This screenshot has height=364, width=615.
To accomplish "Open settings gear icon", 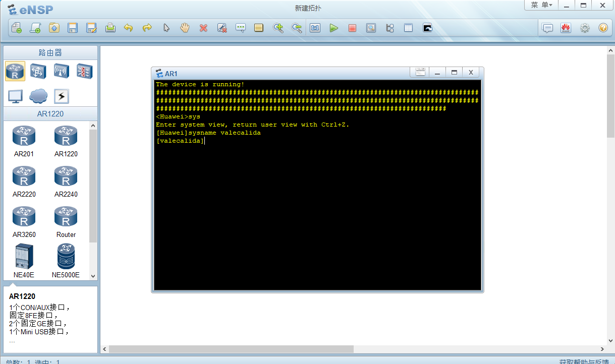I will click(585, 28).
